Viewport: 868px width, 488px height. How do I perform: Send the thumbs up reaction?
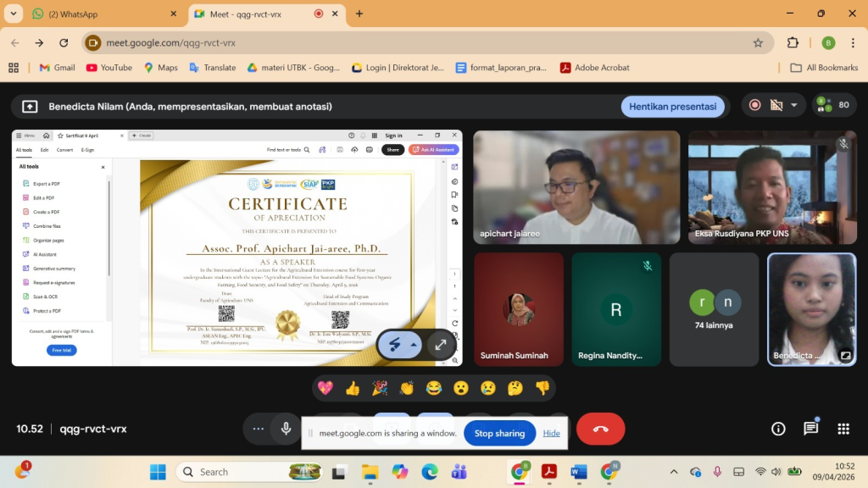[x=353, y=388]
